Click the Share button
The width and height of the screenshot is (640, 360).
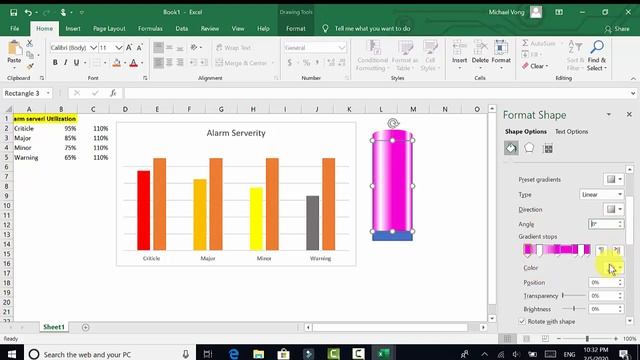tap(617, 29)
